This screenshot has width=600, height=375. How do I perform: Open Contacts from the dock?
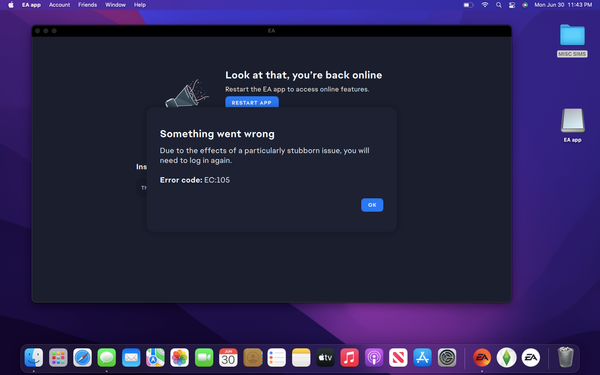pos(253,357)
